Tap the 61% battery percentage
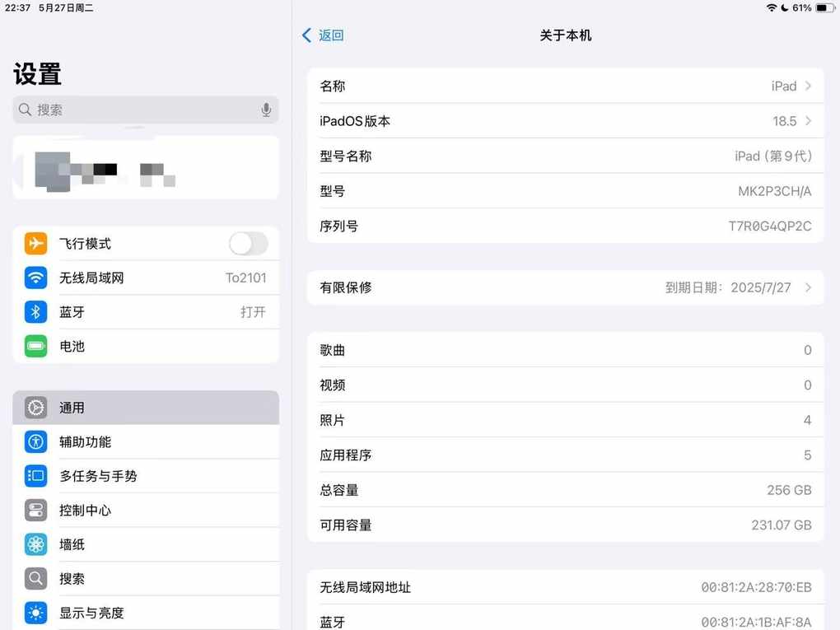The height and width of the screenshot is (630, 840). (x=802, y=7)
